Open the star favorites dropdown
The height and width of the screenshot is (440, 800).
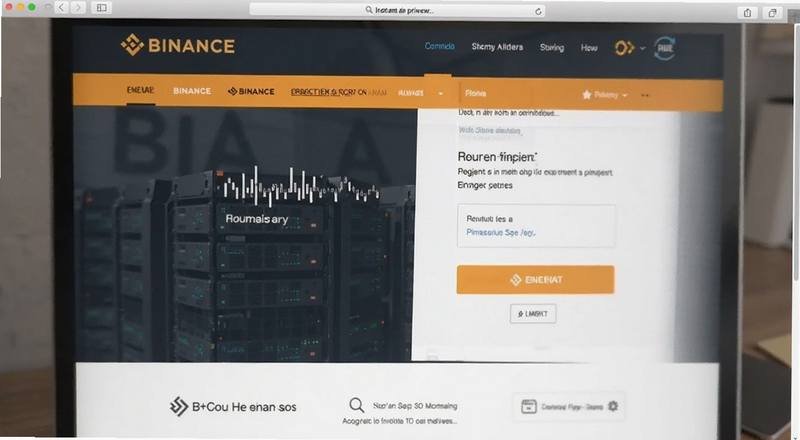[x=605, y=95]
